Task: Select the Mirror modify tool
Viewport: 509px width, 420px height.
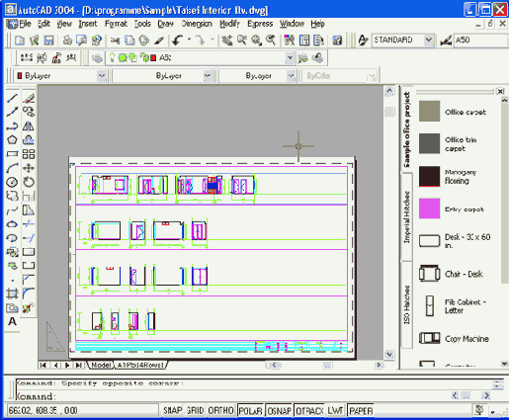Action: tap(29, 126)
